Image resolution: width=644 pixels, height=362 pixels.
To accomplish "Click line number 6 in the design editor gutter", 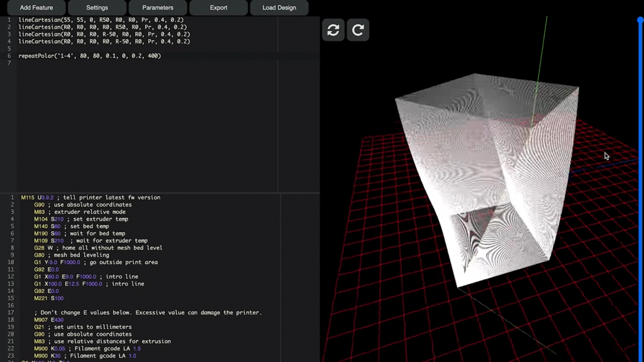I will pyautogui.click(x=9, y=56).
